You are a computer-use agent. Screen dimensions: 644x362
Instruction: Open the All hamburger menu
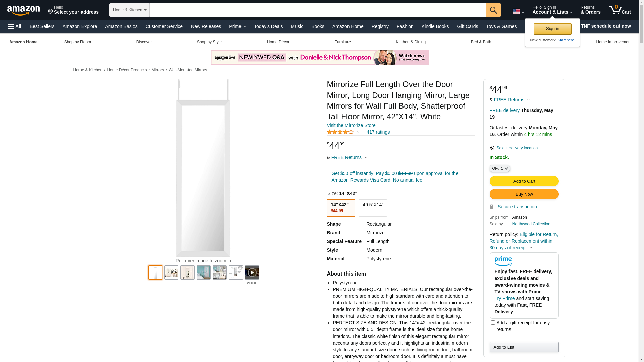pos(15,26)
